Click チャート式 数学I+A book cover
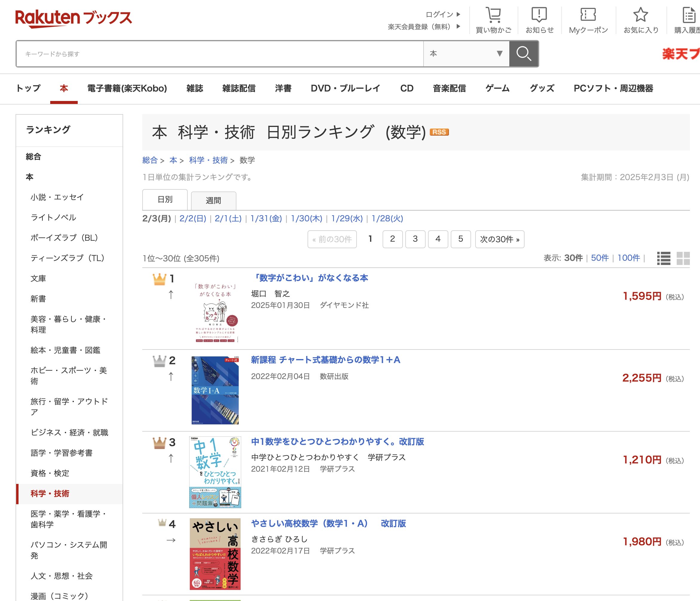Viewport: 700px width, 601px height. tap(215, 390)
